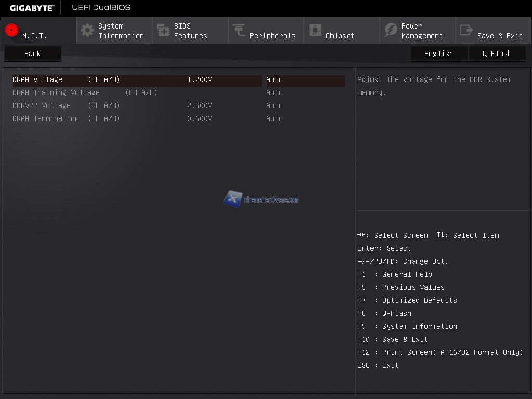Click the DRAM Voltage 1.200V value
This screenshot has width=532, height=399.
click(x=199, y=80)
